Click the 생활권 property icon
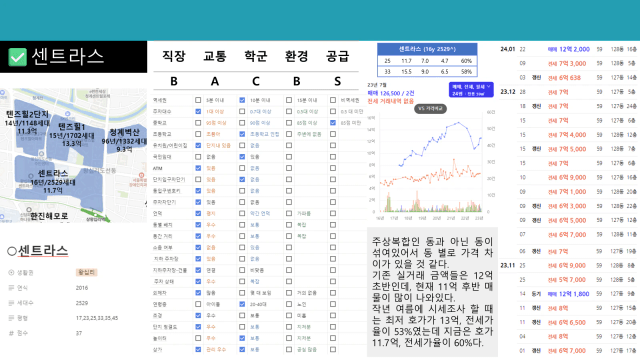640x360 pixels. tap(11, 273)
